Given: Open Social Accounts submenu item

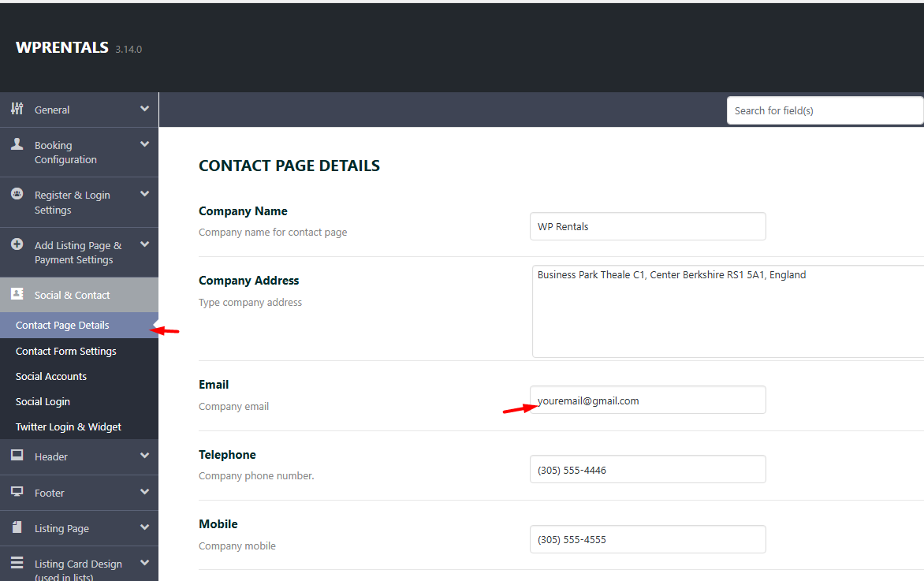Looking at the screenshot, I should (51, 376).
